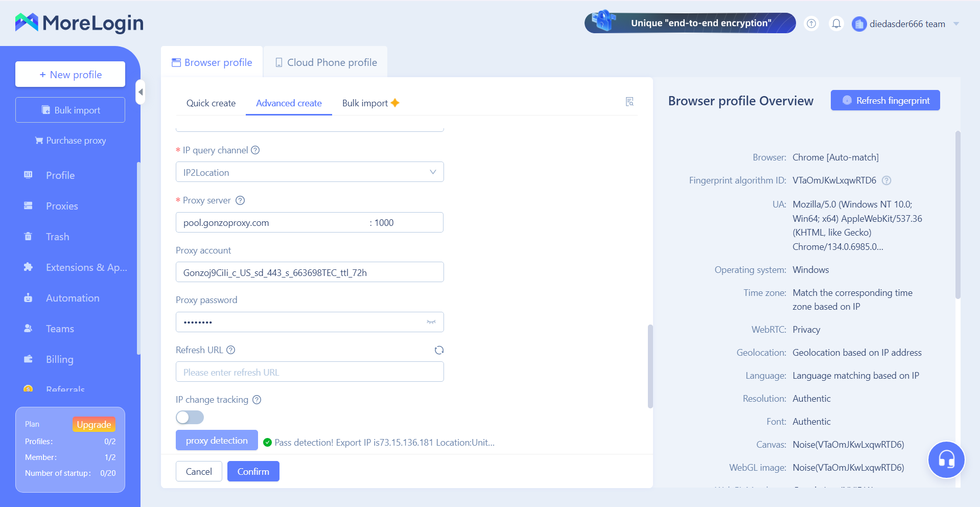Open the headset support chat button
Image resolution: width=980 pixels, height=507 pixels.
click(946, 459)
